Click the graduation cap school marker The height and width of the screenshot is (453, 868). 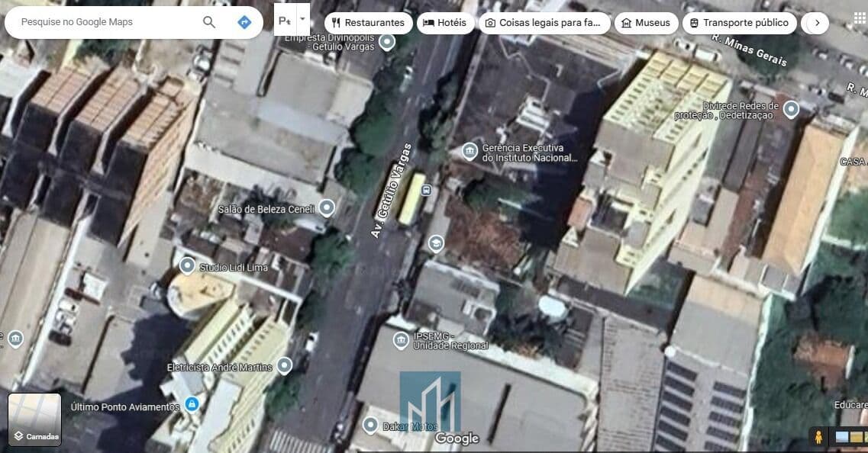point(436,243)
